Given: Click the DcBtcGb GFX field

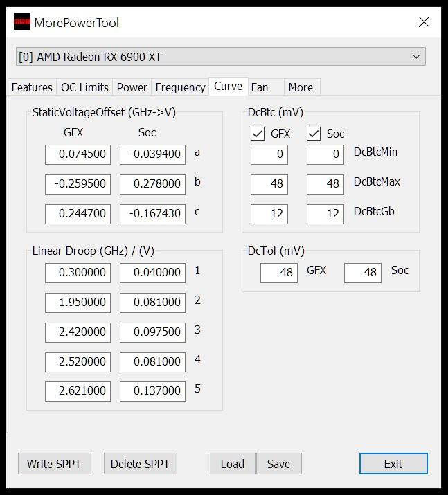Looking at the screenshot, I should pyautogui.click(x=269, y=214).
